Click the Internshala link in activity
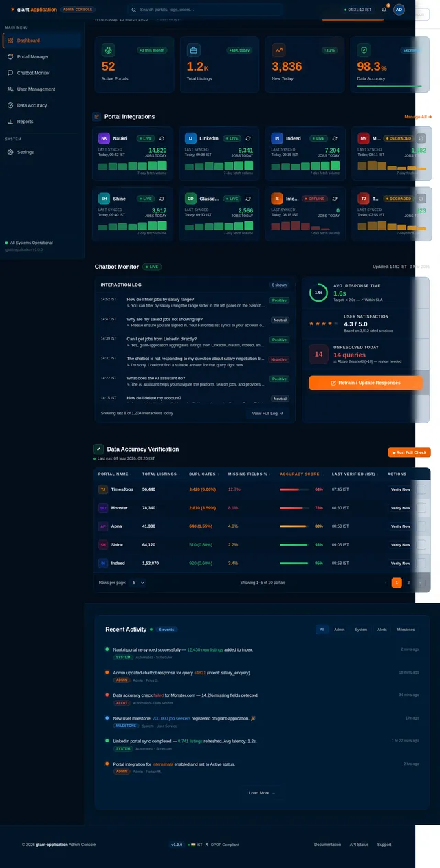The image size is (440, 868). pos(163,764)
